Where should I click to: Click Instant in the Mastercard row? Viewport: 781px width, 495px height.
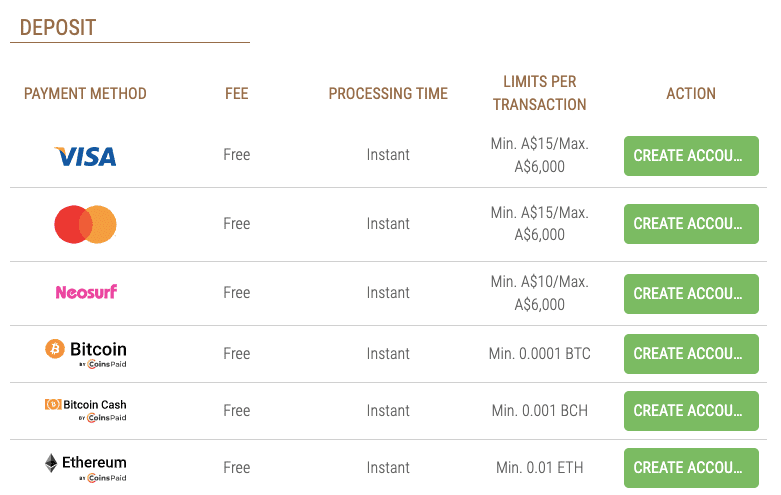388,224
